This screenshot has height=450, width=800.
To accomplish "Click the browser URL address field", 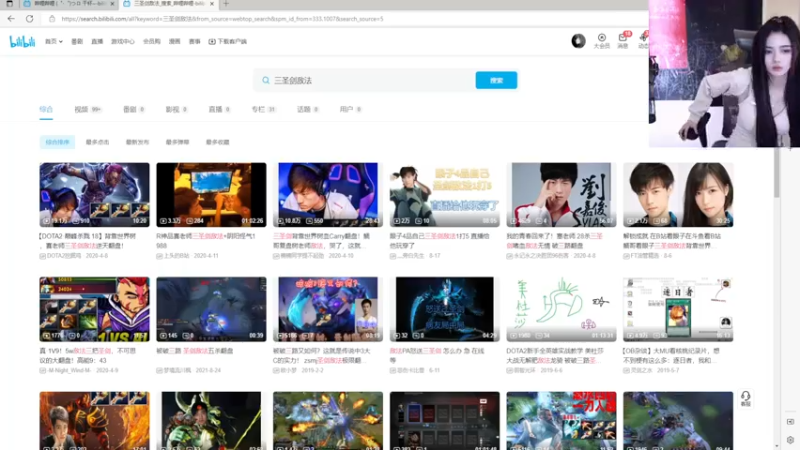I will (222, 19).
